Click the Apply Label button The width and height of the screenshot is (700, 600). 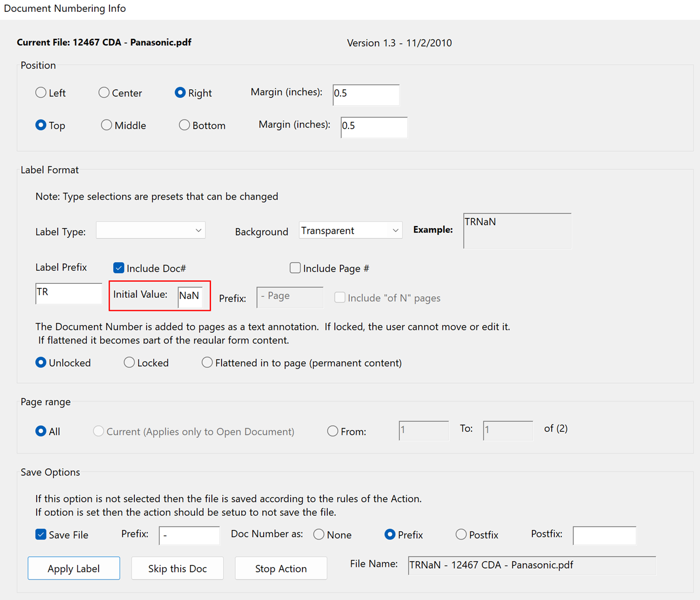(73, 568)
